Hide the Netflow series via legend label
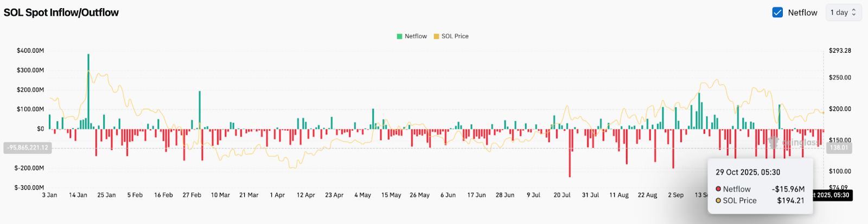Screen dimensions: 868x224 point(416,36)
